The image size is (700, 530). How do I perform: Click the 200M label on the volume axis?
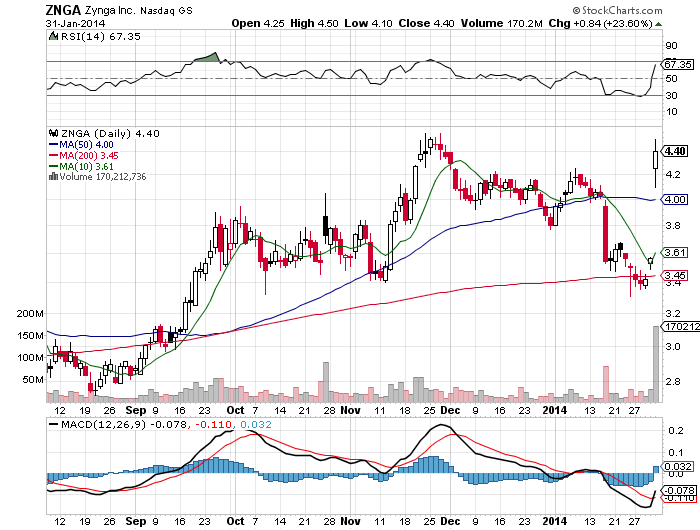(x=30, y=313)
